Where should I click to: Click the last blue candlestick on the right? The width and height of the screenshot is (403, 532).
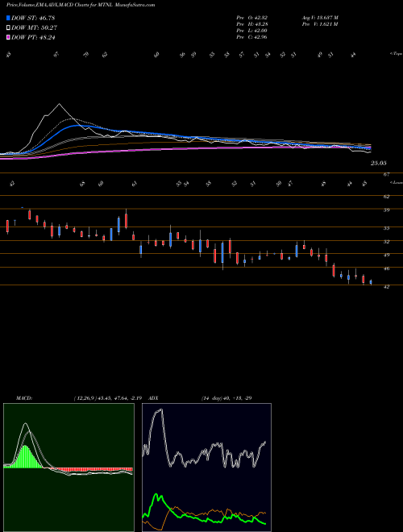coord(371,282)
